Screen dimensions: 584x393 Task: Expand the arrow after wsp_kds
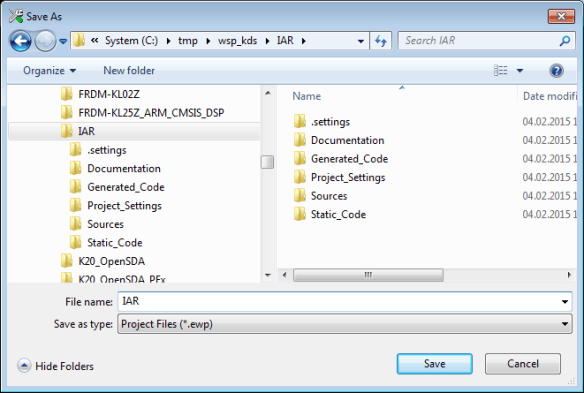267,41
